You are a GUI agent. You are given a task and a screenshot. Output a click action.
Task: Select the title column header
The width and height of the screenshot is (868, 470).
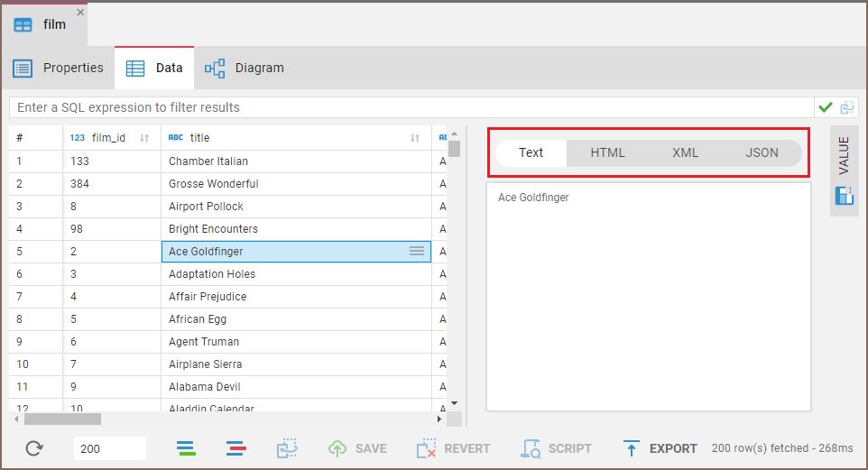[296, 138]
